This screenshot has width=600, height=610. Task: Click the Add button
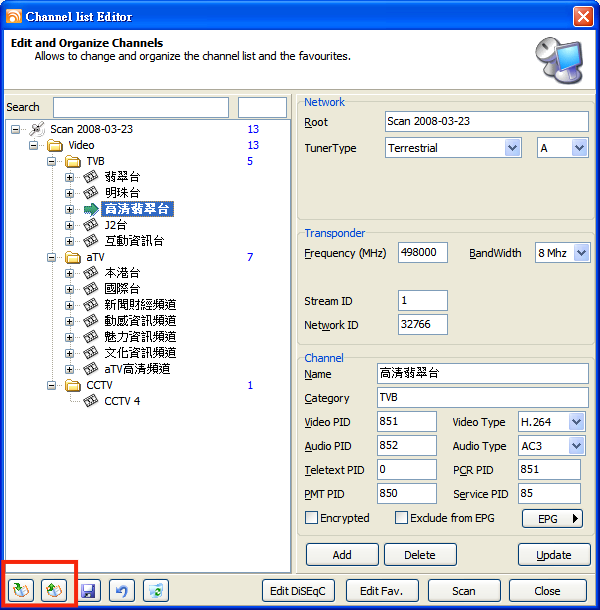click(342, 555)
